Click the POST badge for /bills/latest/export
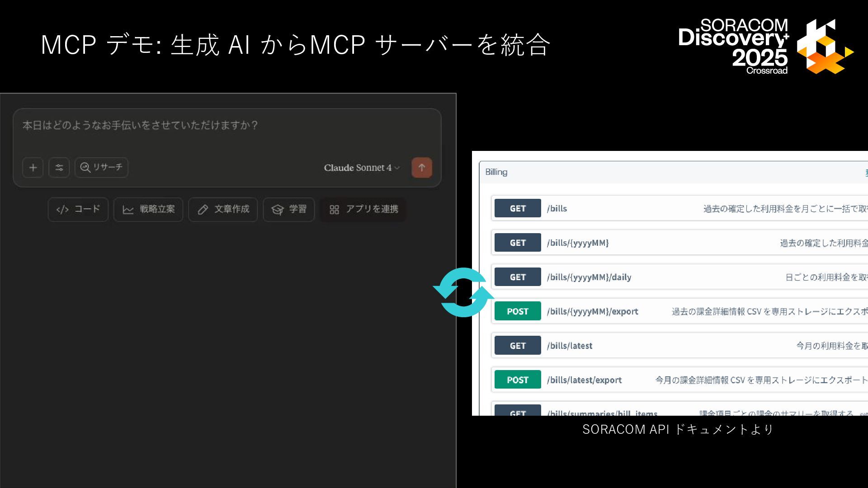 coord(518,380)
